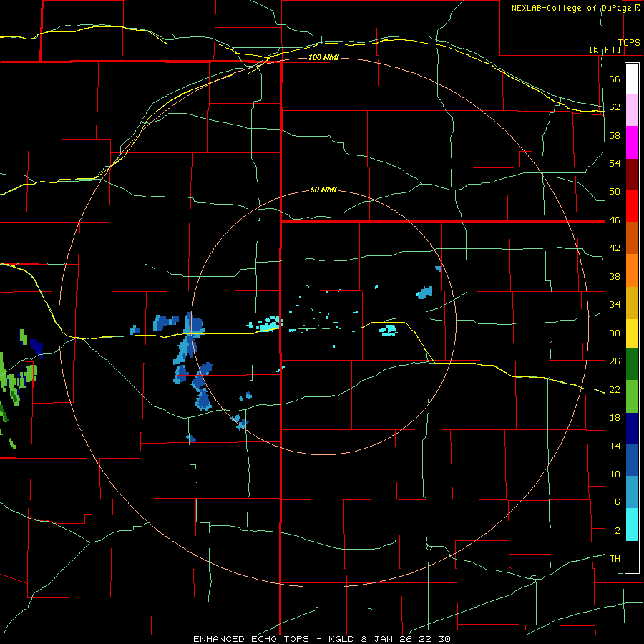This screenshot has width=644, height=644.
Task: Click the 22 legend value
Action: (x=615, y=390)
